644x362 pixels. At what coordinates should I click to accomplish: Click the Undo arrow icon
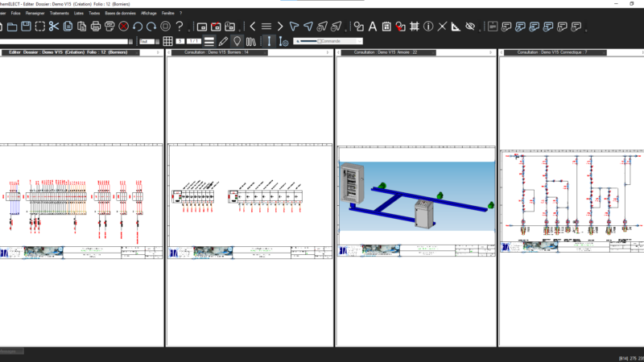coord(138,27)
